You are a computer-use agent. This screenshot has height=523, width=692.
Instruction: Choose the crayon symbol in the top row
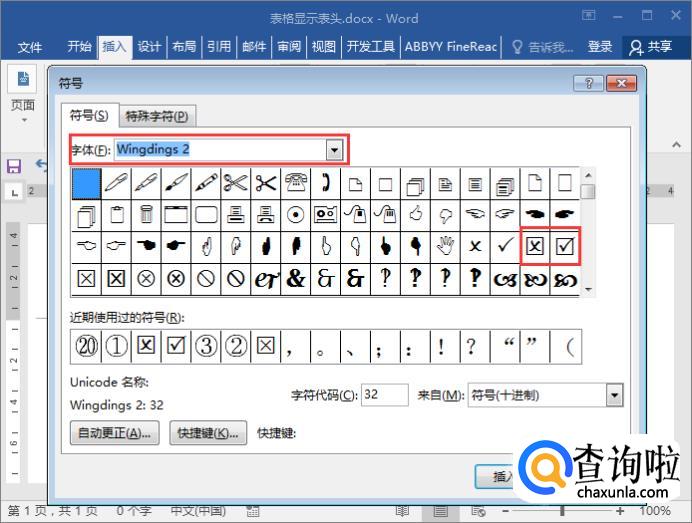coord(206,182)
